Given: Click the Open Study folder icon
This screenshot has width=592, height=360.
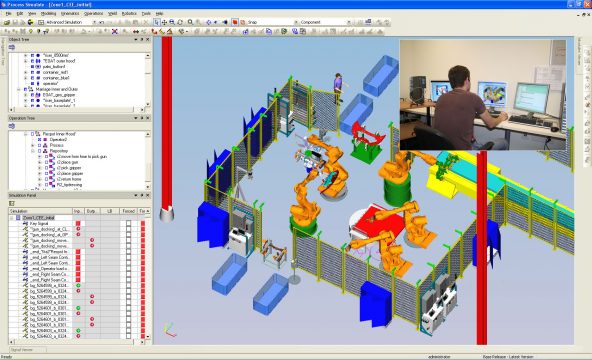Looking at the screenshot, I should 7,22.
